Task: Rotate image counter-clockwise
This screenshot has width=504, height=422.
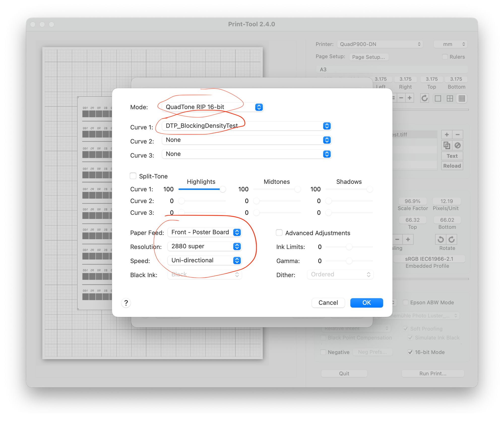Action: point(440,239)
